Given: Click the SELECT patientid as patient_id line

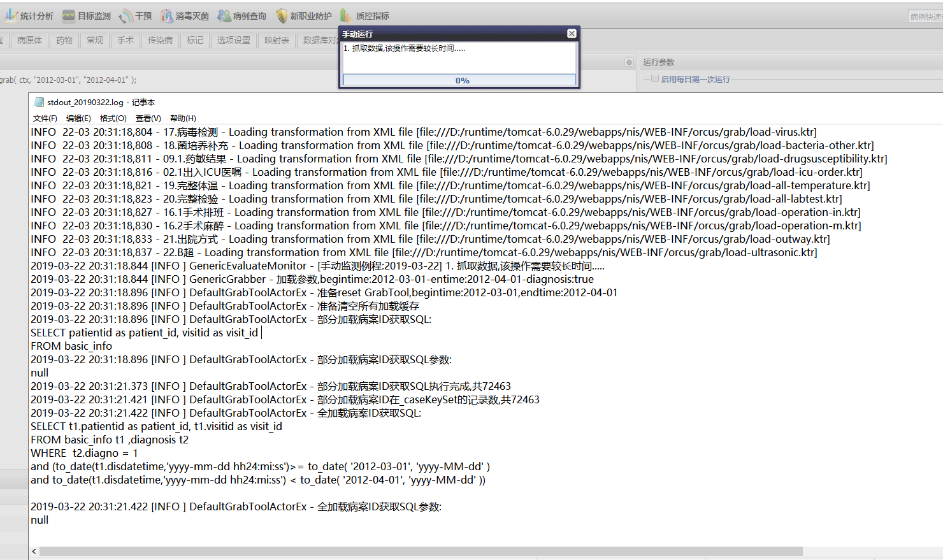Looking at the screenshot, I should [x=145, y=333].
